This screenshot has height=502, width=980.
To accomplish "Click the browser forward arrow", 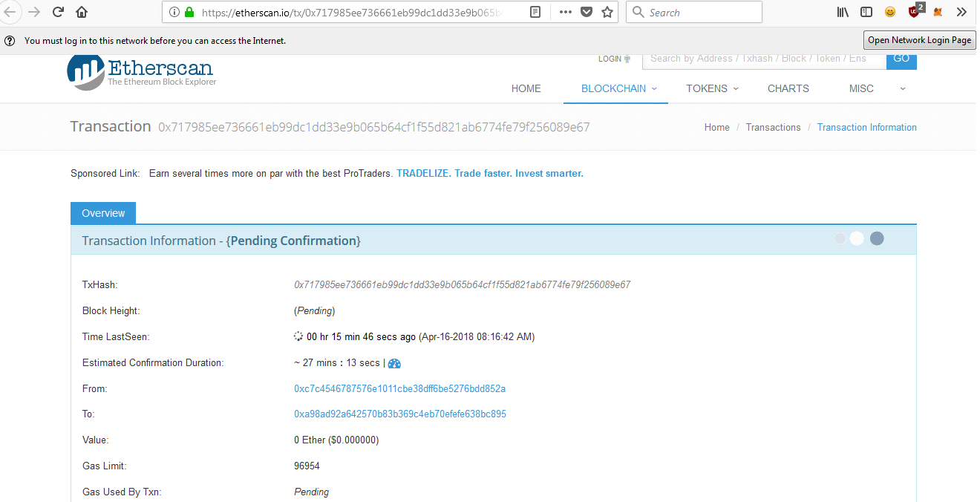I will [x=34, y=13].
